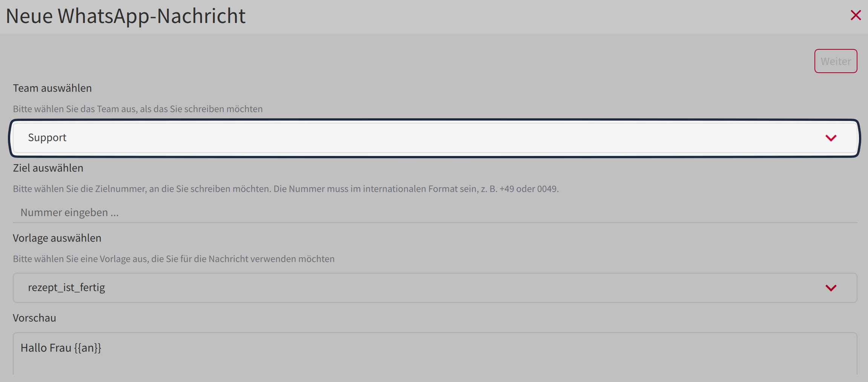Click the Neue WhatsApp-Nachricht title
Image resolution: width=868 pixels, height=382 pixels.
[x=126, y=16]
